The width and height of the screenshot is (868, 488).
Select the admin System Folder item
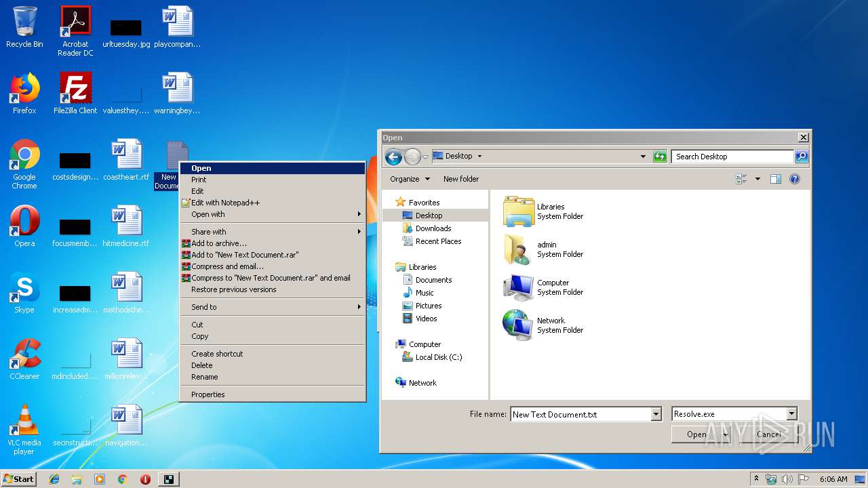(x=544, y=249)
